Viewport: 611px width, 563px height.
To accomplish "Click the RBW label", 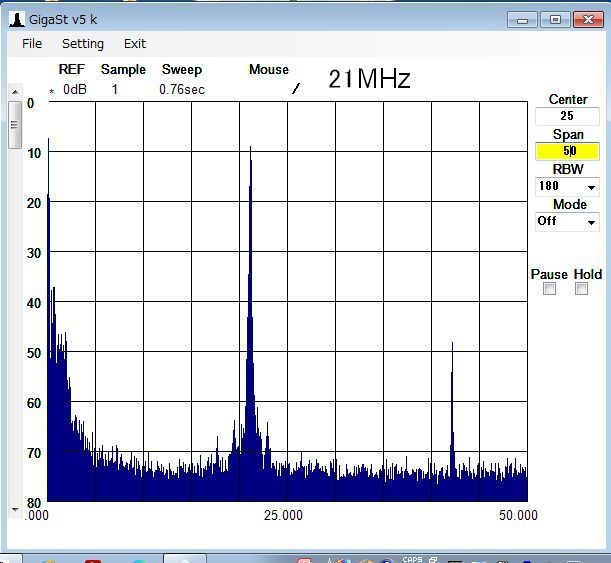I will click(568, 169).
